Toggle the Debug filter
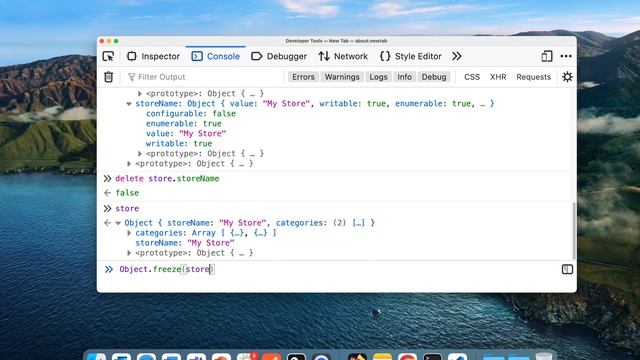 point(434,77)
